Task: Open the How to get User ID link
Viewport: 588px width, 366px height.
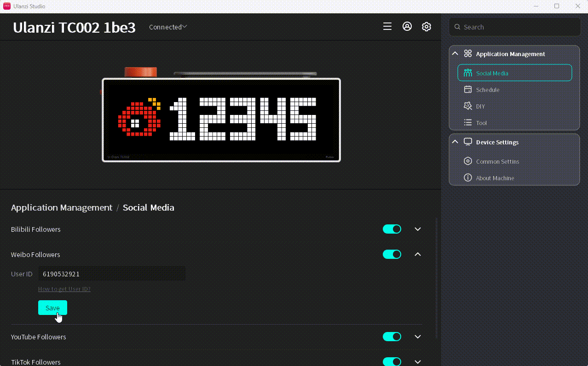Action: (x=64, y=289)
